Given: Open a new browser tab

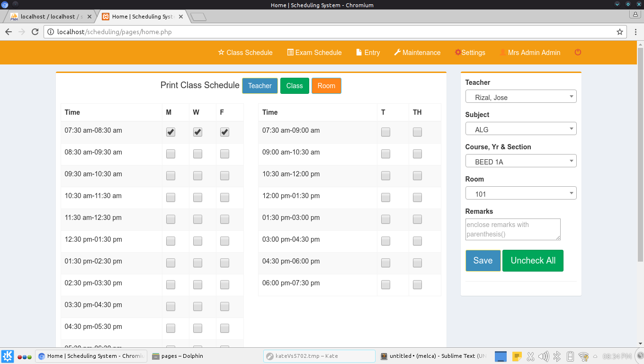Looking at the screenshot, I should tap(198, 17).
